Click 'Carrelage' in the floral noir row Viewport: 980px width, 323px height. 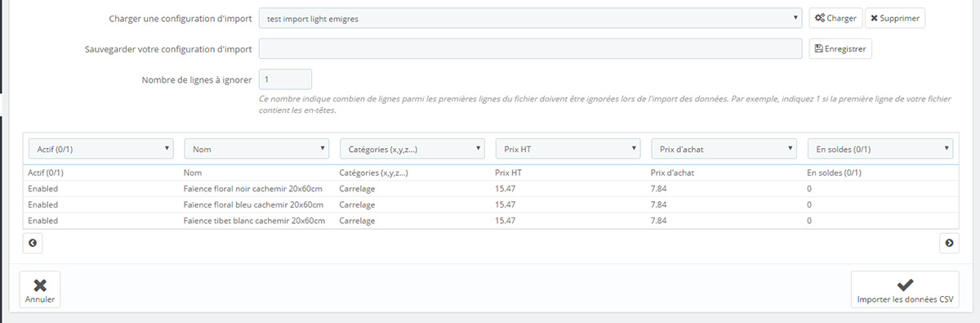[x=357, y=188]
